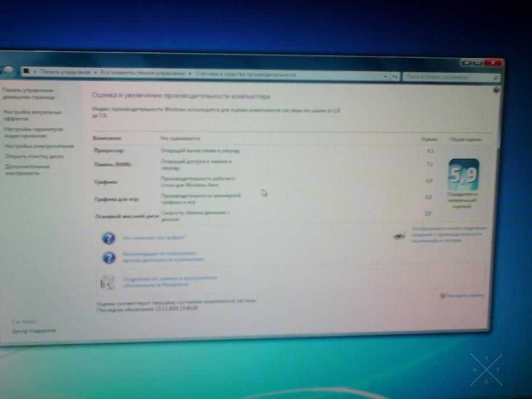This screenshot has height=399, width=532.
Task: Click the 'Графика для игр' row label
Action: pos(117,199)
